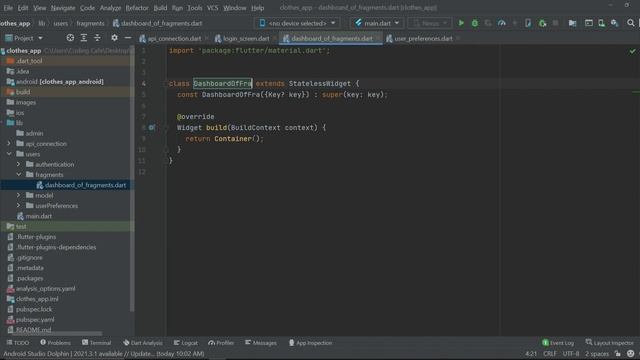Open the Profiler tool window
Viewport: 640px width, 360px height.
(x=221, y=343)
